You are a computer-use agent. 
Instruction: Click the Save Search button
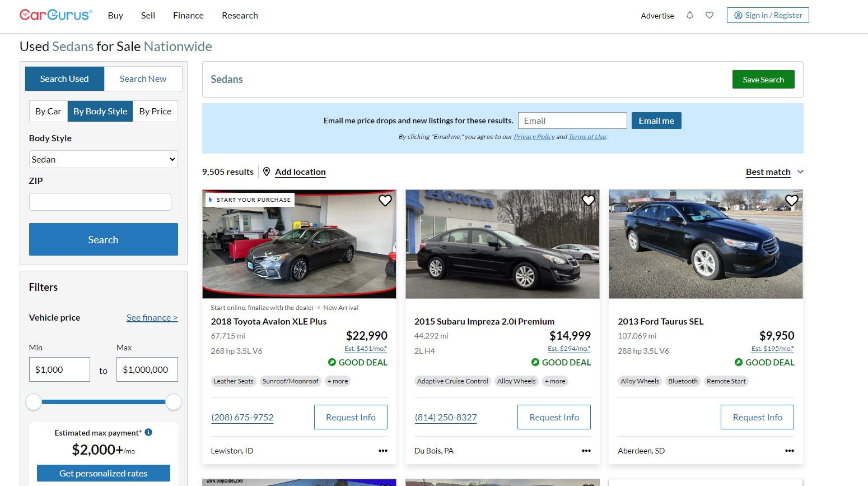coord(763,80)
